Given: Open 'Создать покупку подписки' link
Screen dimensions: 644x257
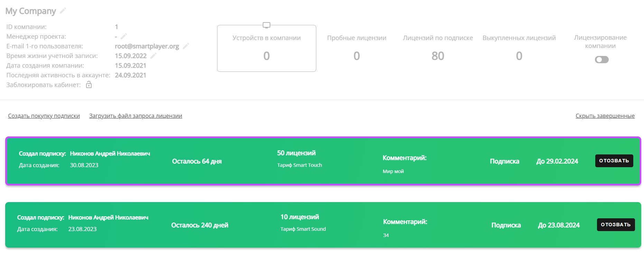Looking at the screenshot, I should pos(44,116).
